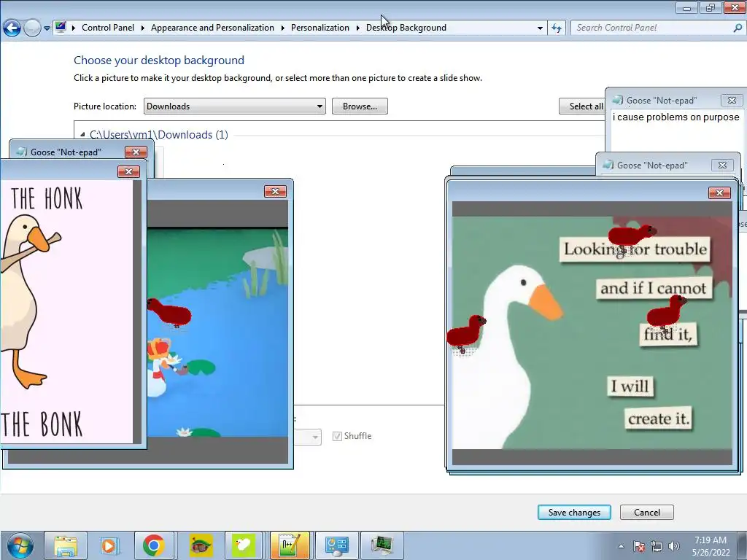Click the Looking for trouble goose image
The width and height of the screenshot is (747, 560).
coord(592,332)
